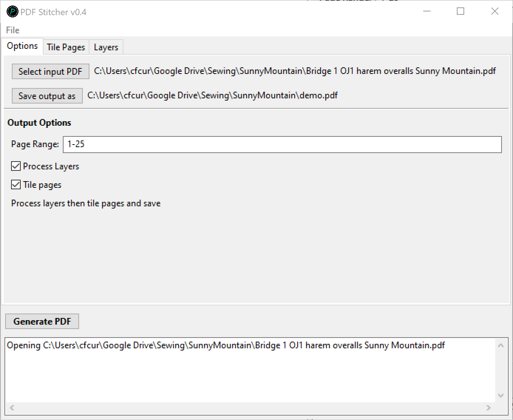Close the PDF Stitcher window

(x=495, y=11)
